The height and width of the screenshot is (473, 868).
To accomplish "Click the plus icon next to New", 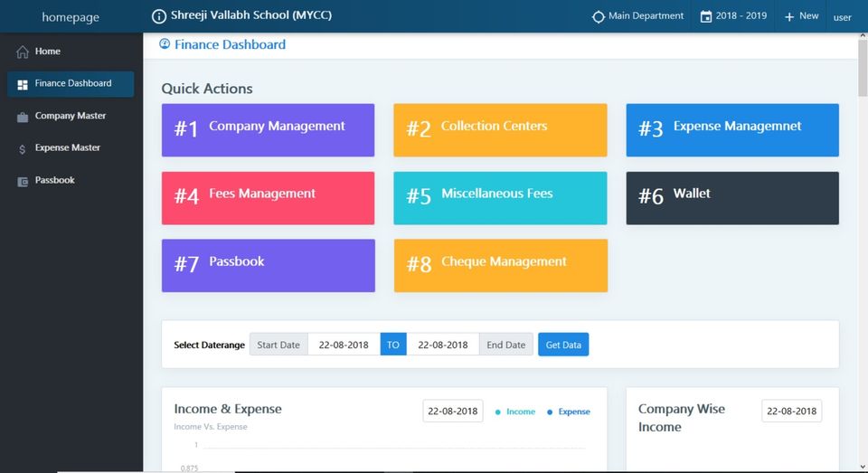I will tap(789, 16).
